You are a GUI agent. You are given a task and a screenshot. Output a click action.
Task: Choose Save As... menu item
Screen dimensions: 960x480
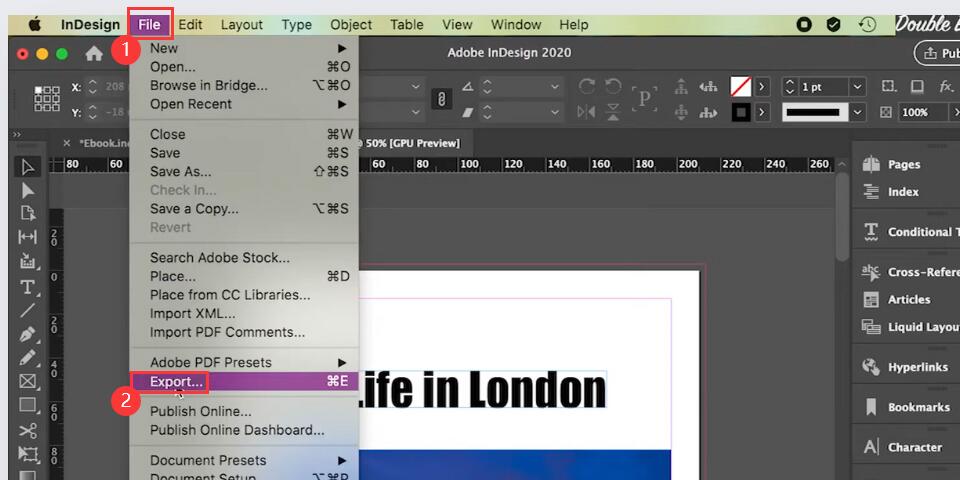(x=244, y=171)
